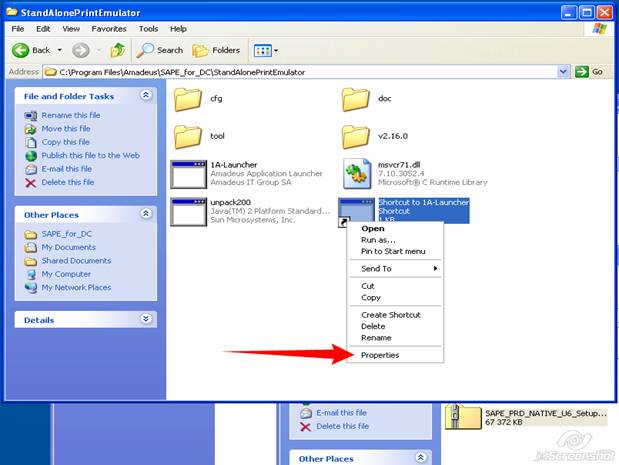Open My Computer in Other Places

point(66,274)
